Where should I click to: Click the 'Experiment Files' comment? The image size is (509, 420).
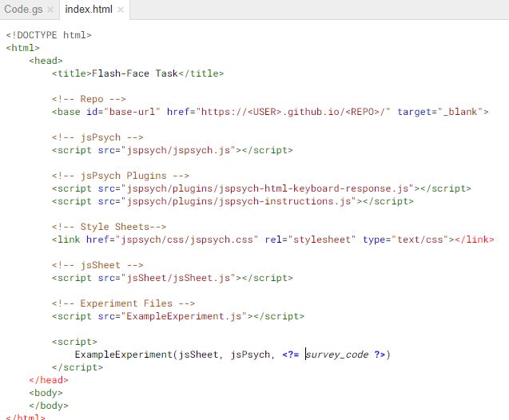123,303
